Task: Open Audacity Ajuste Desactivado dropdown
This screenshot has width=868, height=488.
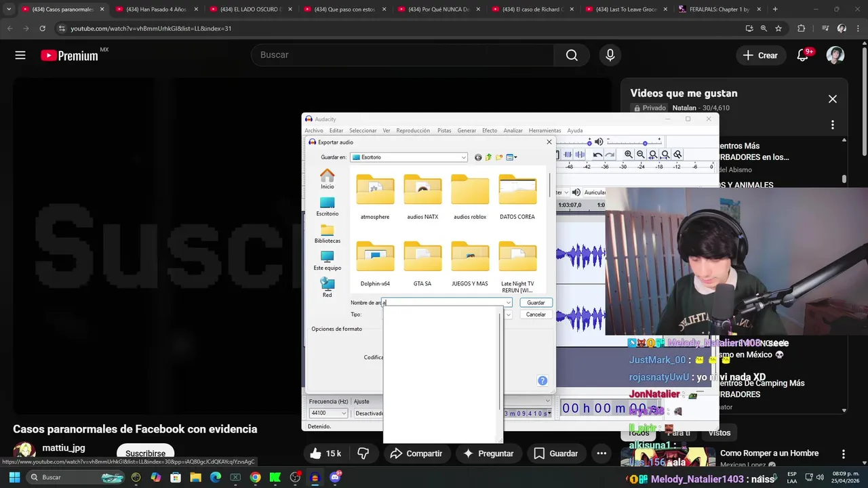Action: click(369, 413)
